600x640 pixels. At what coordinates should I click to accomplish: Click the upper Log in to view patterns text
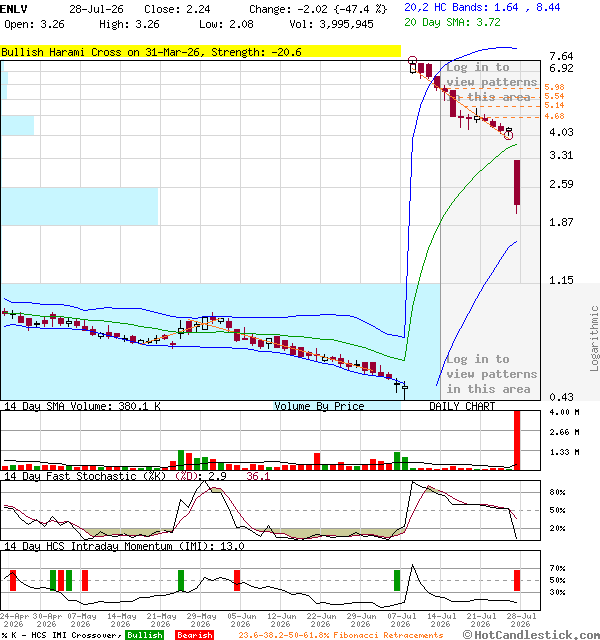coord(491,82)
